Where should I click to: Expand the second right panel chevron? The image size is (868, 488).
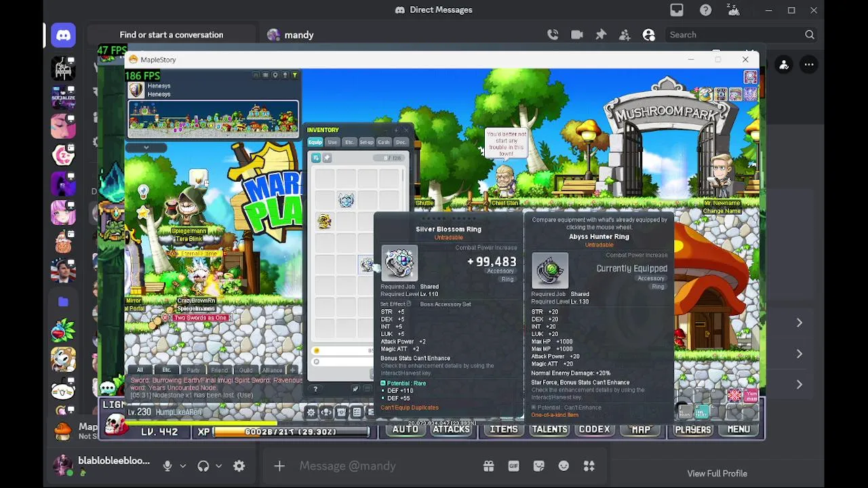pyautogui.click(x=800, y=354)
